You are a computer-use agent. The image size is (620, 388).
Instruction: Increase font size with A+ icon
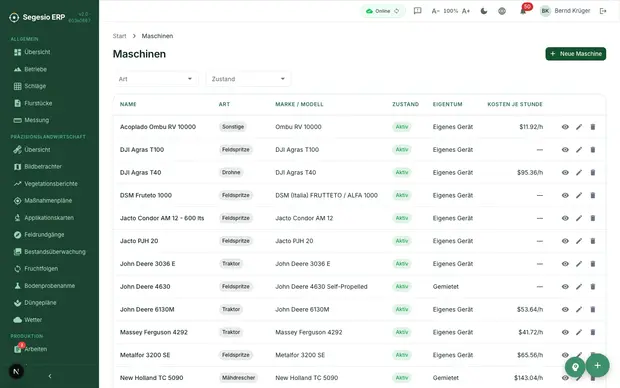(x=466, y=11)
